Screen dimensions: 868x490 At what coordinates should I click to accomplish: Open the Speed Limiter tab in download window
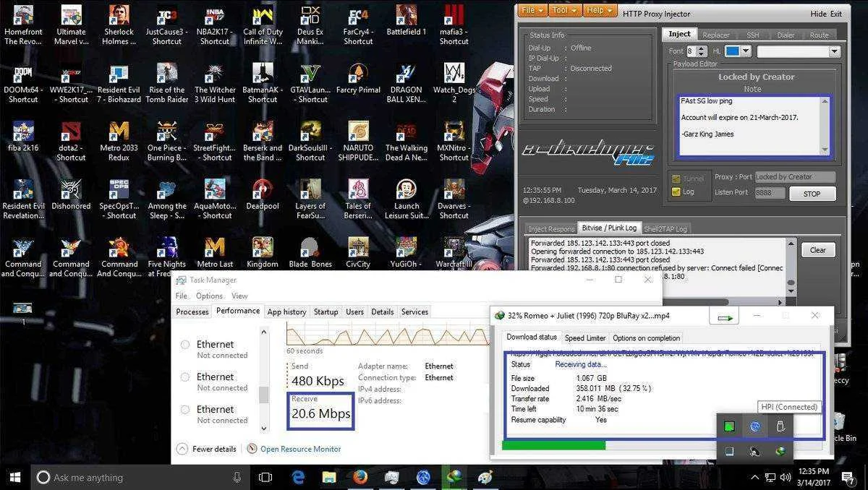tap(585, 338)
